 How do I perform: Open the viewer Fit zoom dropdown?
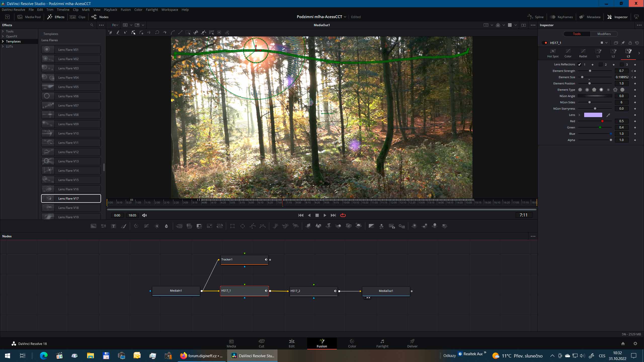(x=115, y=25)
